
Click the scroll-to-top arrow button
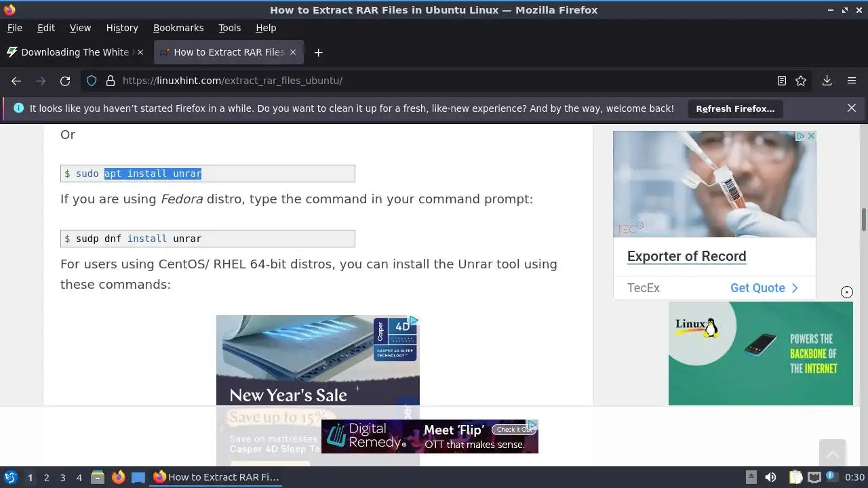coord(832,453)
